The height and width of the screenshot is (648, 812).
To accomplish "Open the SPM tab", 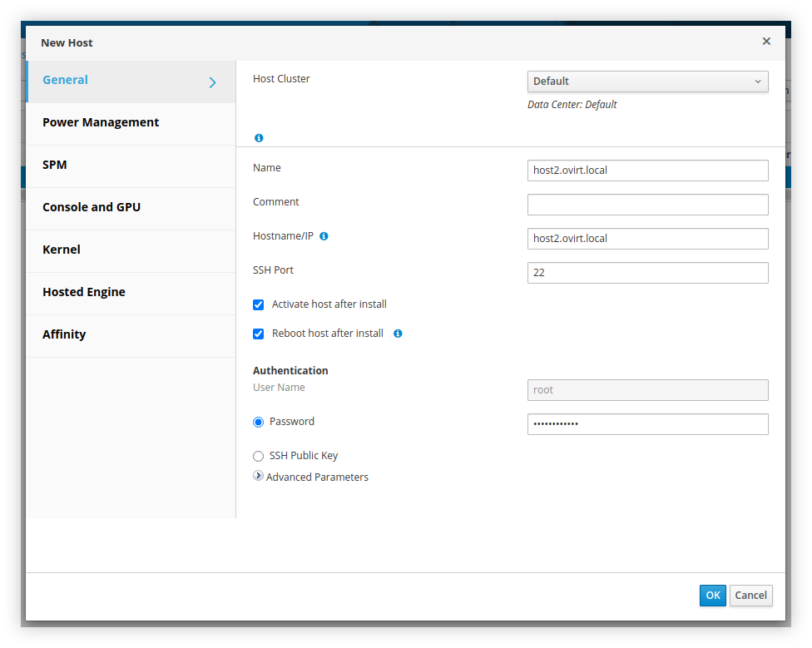I will pyautogui.click(x=55, y=165).
